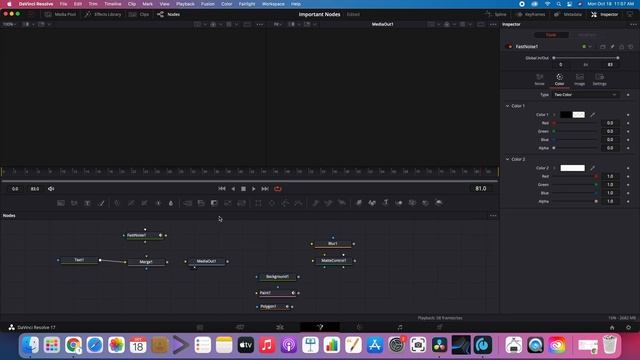Add a Text+ node from the toolbar

[87, 203]
